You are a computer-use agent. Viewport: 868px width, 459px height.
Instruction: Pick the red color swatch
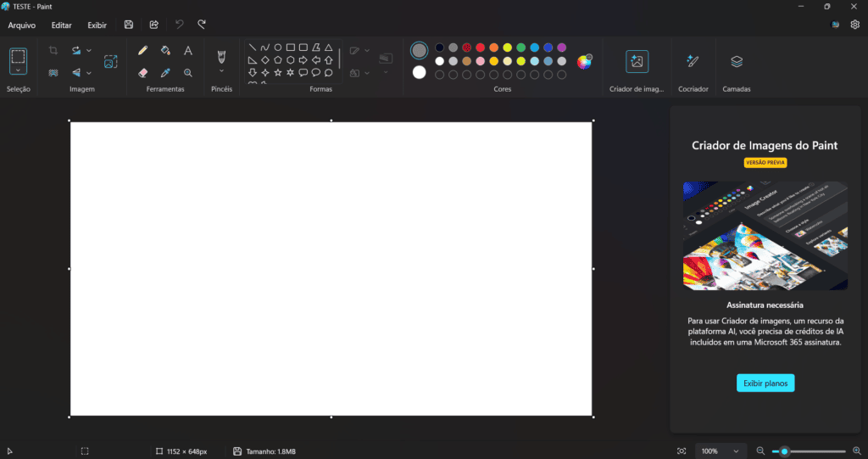click(480, 48)
